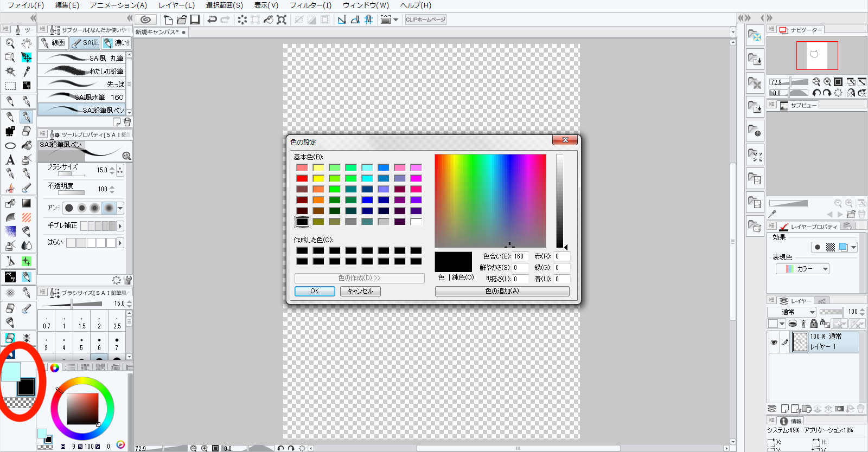Screen dimensions: 868x452
Task: Pick the pure red basic color swatch
Action: click(x=302, y=178)
